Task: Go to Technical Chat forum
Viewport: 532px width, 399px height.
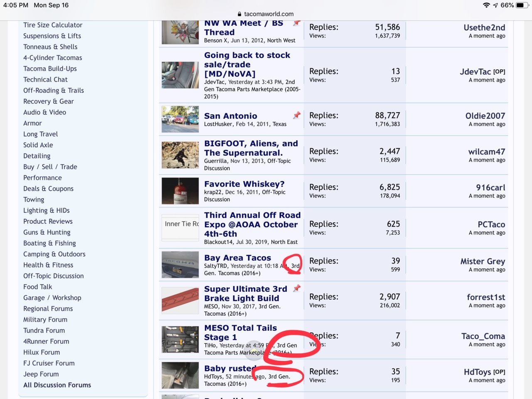Action: (x=45, y=79)
